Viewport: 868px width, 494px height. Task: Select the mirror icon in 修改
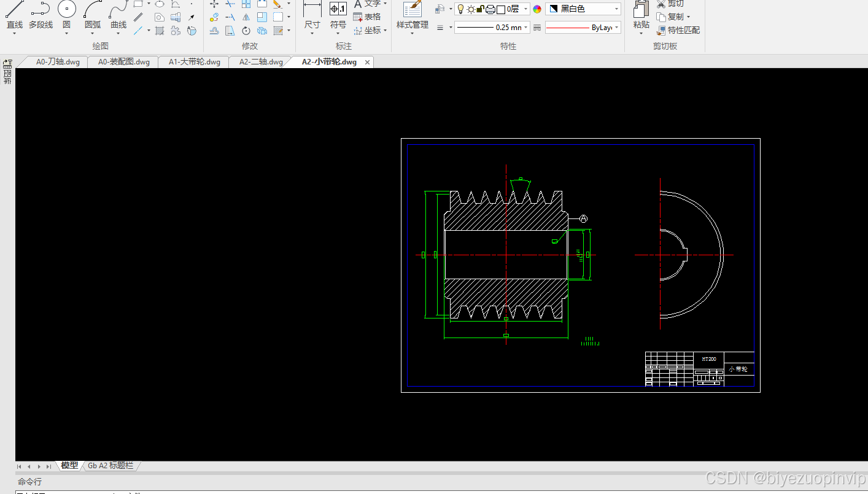point(246,17)
